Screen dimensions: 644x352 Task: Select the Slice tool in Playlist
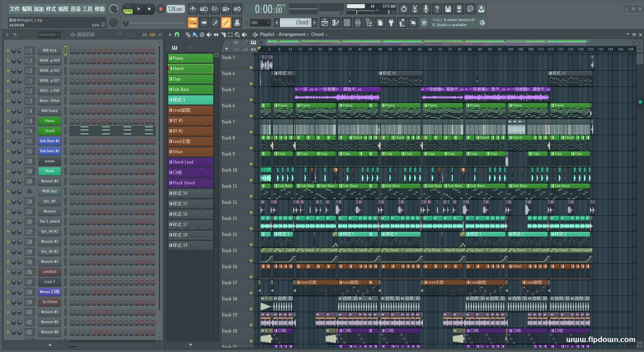coord(223,35)
